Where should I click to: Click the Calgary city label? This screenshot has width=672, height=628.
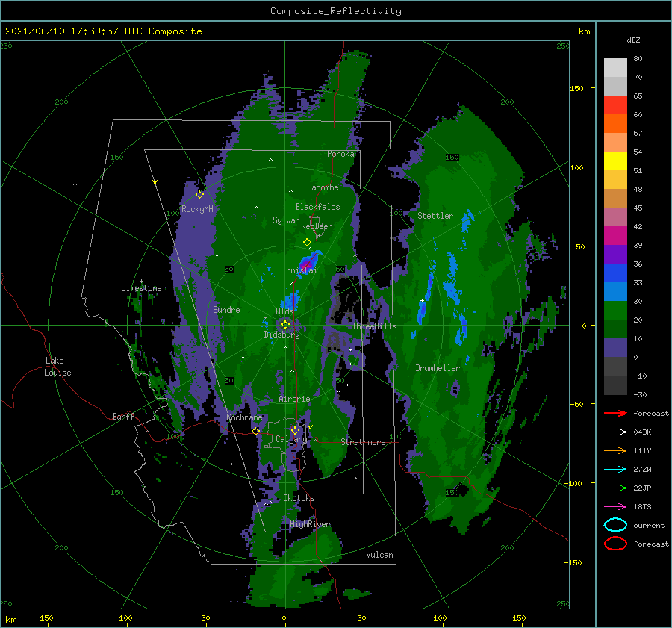point(291,439)
